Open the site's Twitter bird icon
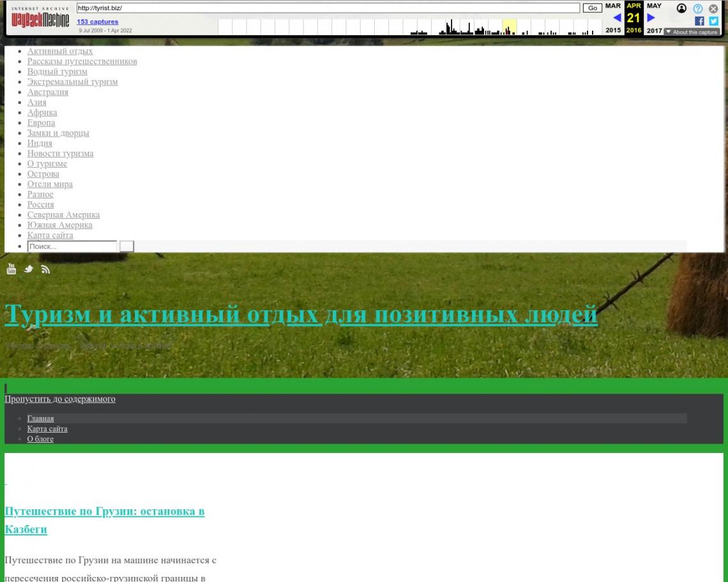The height and width of the screenshot is (582, 728). click(28, 269)
